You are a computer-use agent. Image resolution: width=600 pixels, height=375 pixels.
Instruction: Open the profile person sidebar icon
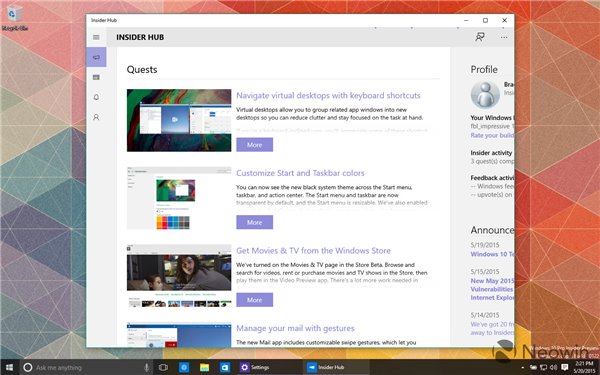[96, 117]
